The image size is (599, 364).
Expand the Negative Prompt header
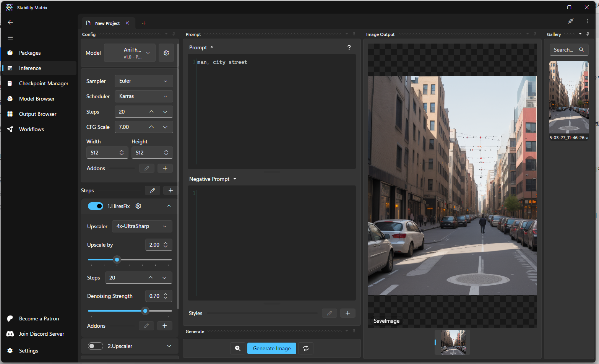[x=213, y=179]
